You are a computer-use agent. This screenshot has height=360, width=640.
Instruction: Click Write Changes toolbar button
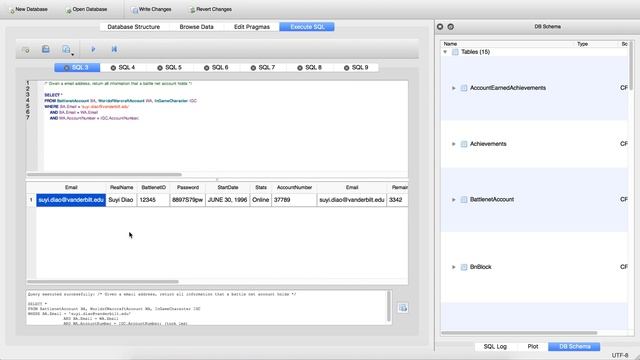[x=151, y=9]
